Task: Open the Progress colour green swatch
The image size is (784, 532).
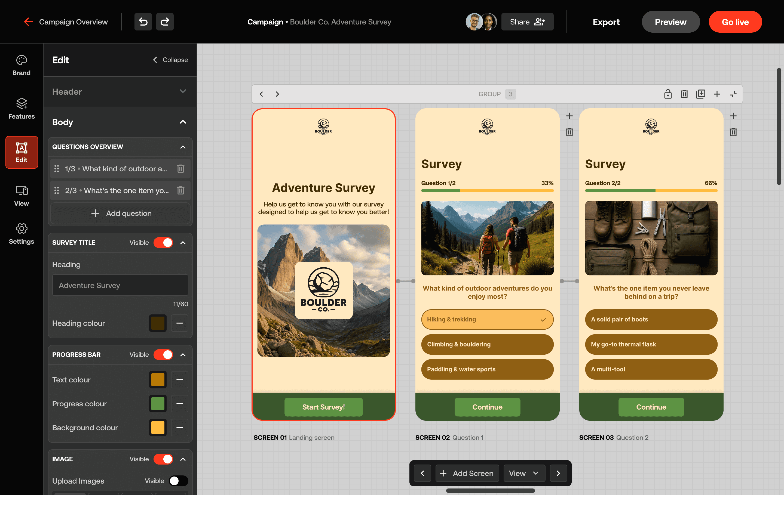Action: point(158,404)
